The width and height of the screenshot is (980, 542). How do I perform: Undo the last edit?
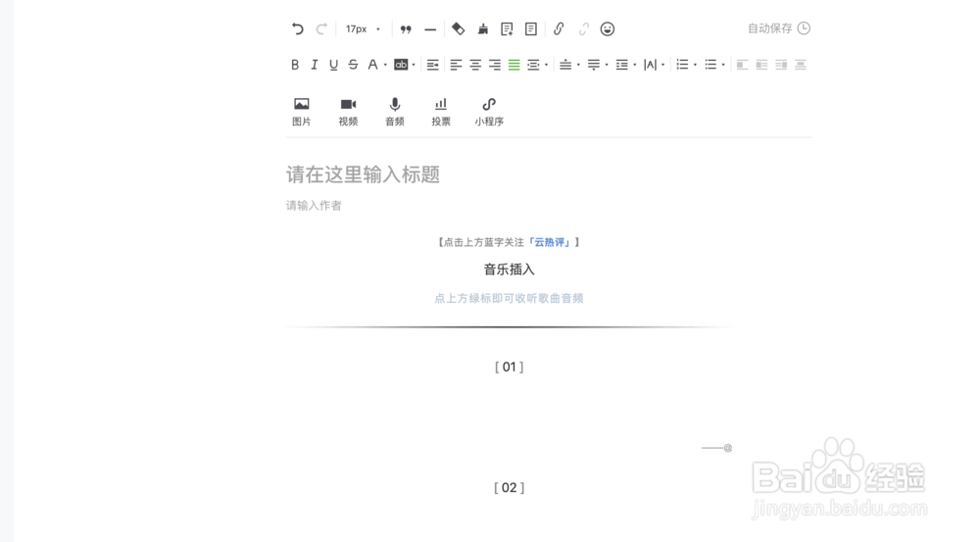(298, 28)
